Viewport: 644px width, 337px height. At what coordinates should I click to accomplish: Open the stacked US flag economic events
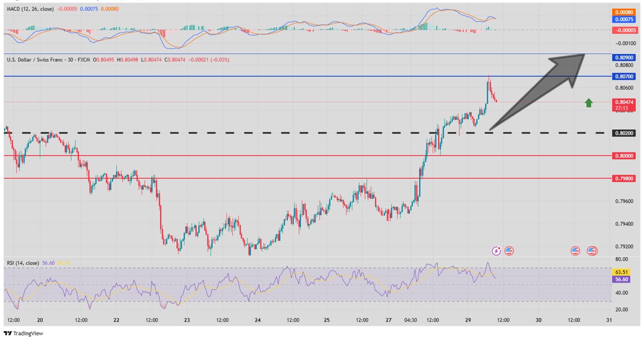click(x=592, y=251)
